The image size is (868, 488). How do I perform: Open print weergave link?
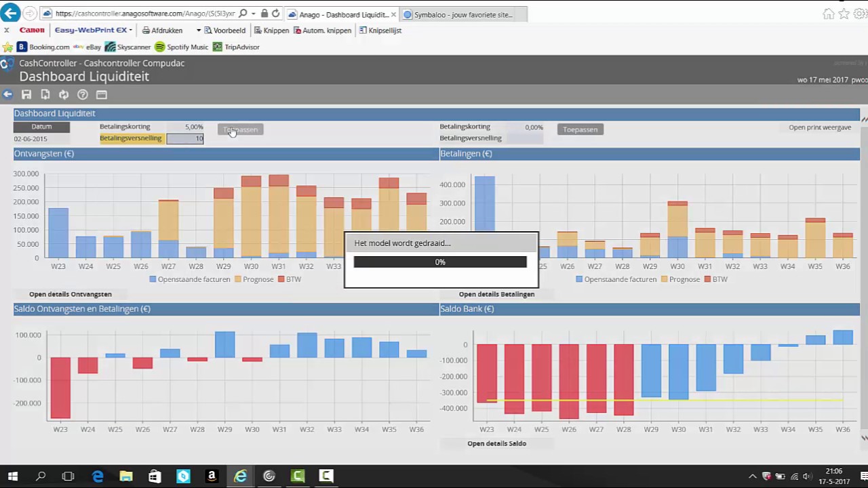[x=820, y=127]
